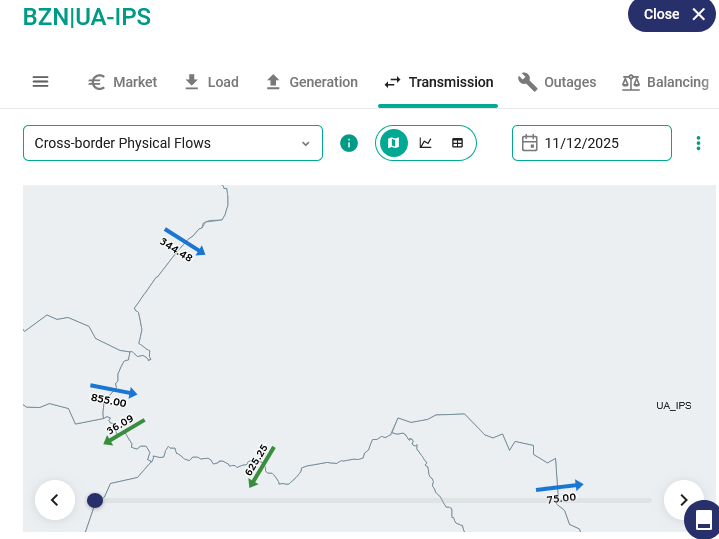Switch to chart view toggle
The width and height of the screenshot is (719, 539).
(426, 143)
